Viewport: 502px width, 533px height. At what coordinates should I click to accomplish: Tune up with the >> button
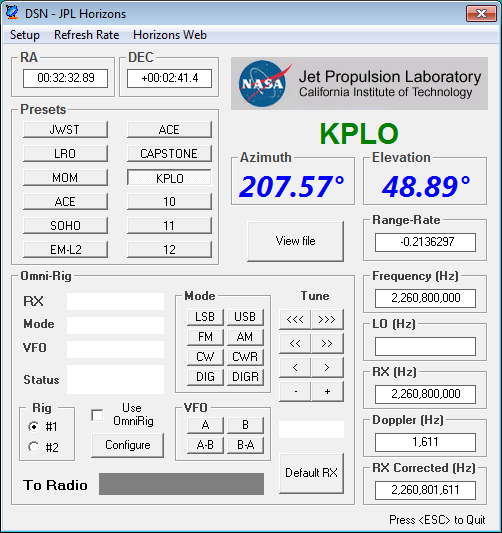coord(327,344)
